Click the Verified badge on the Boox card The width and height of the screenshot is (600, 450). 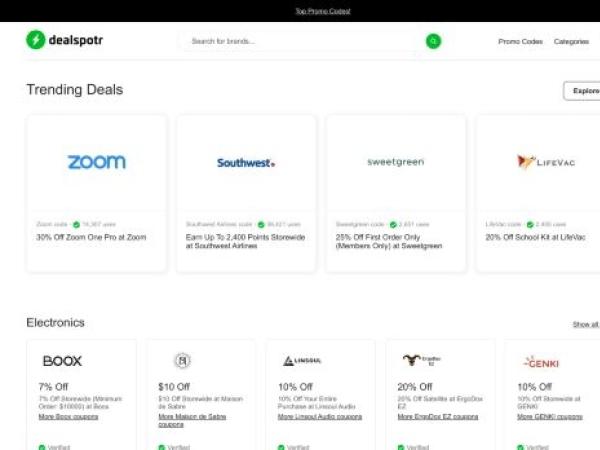(x=54, y=447)
